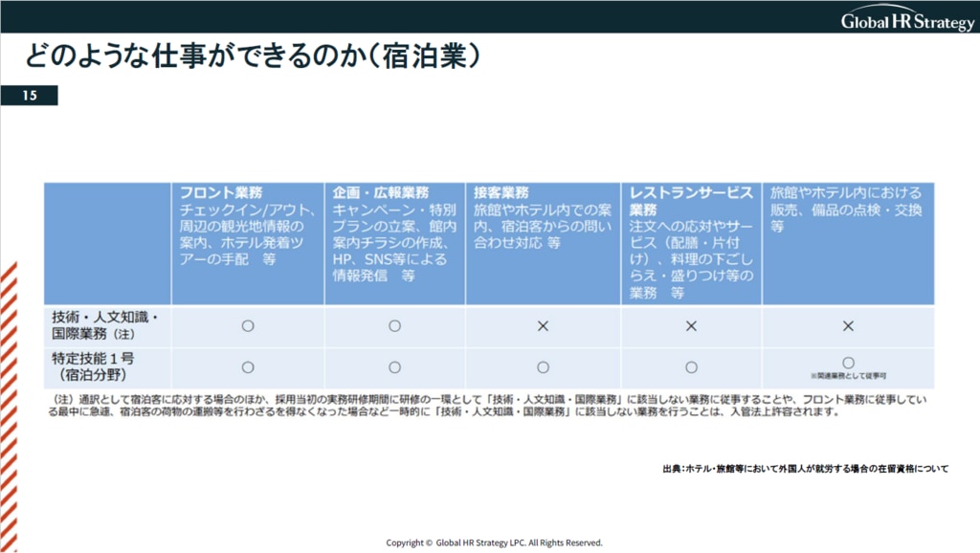The width and height of the screenshot is (980, 553).
Task: Click cross mark in last column, 技術・人文知識 row
Action: click(x=847, y=326)
